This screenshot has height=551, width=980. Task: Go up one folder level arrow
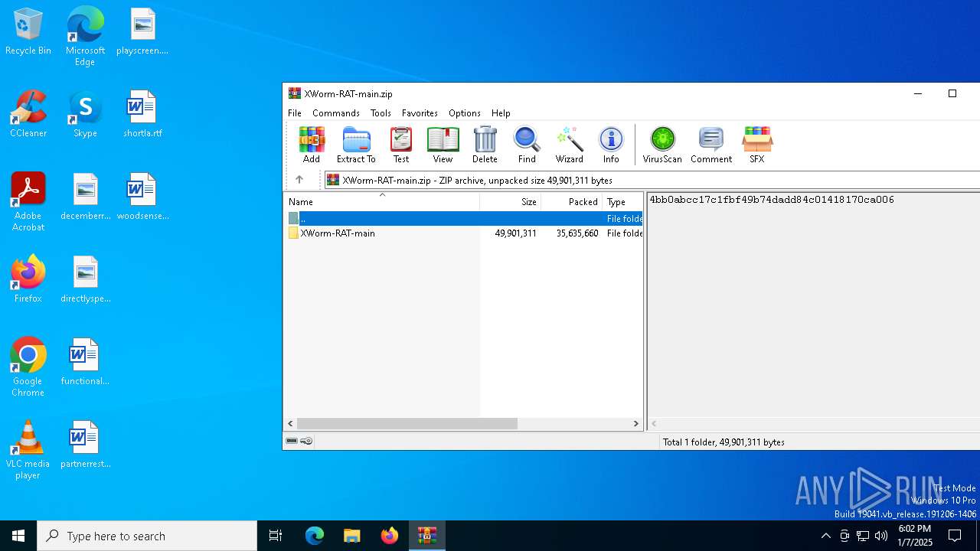coord(299,180)
